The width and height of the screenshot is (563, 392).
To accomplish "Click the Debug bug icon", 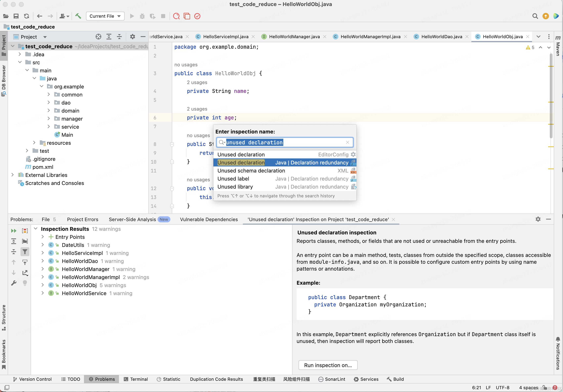I will [x=142, y=16].
